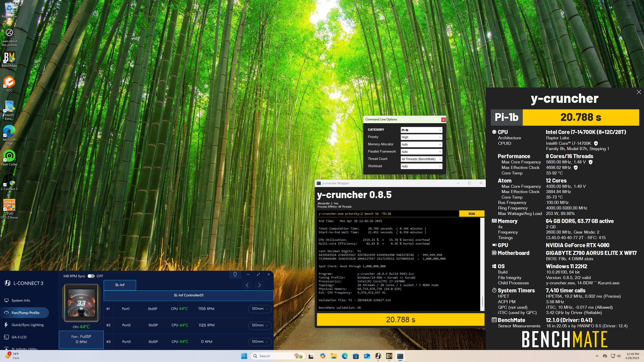Go to the next controller with the right arrow

(x=259, y=285)
